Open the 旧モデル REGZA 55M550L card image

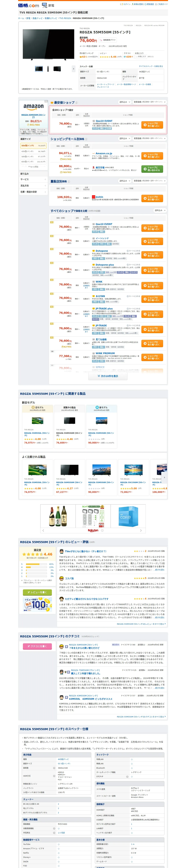tap(38, 421)
